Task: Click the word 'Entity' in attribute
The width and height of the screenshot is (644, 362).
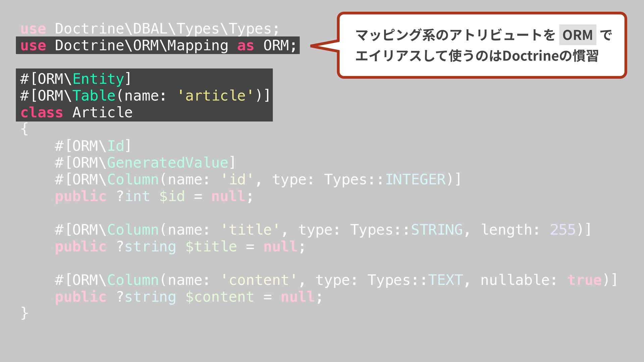Action: click(98, 79)
